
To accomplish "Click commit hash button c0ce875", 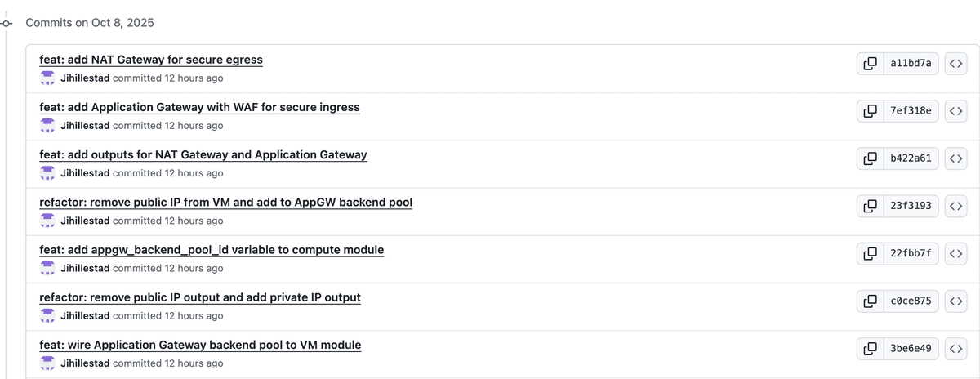I will 911,301.
